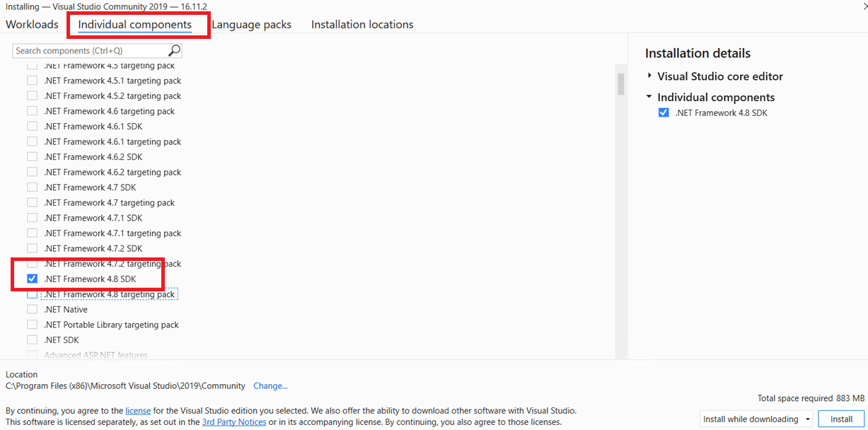This screenshot has height=430, width=868.
Task: Select the Individual components tab
Action: click(x=135, y=24)
